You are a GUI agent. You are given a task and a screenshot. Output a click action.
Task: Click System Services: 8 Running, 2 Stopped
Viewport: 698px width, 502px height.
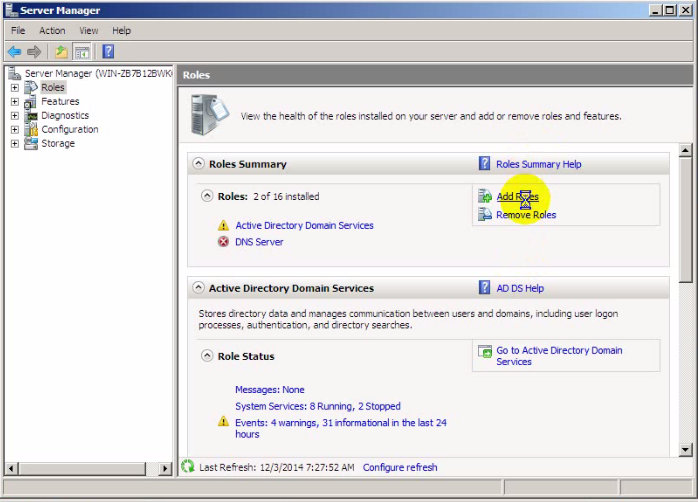pos(318,406)
